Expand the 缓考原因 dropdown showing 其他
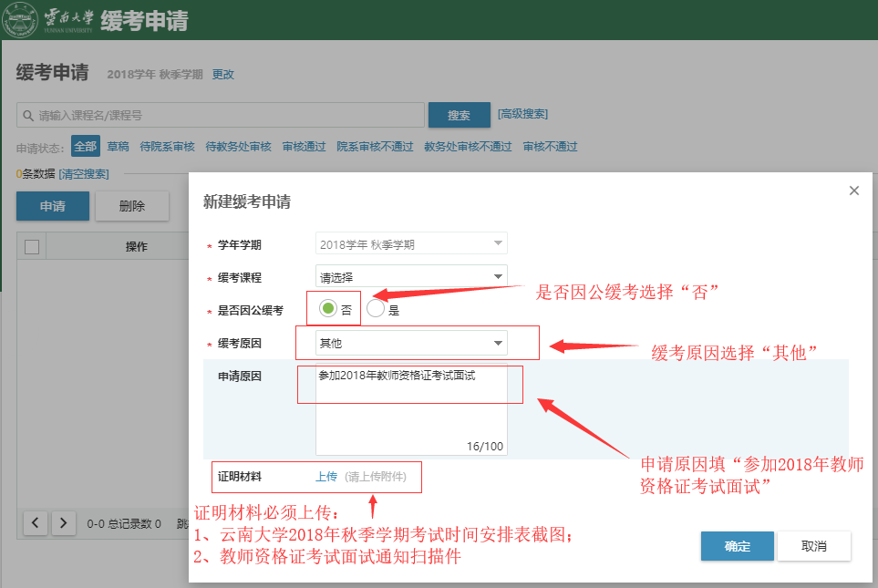The image size is (878, 588). pos(411,343)
